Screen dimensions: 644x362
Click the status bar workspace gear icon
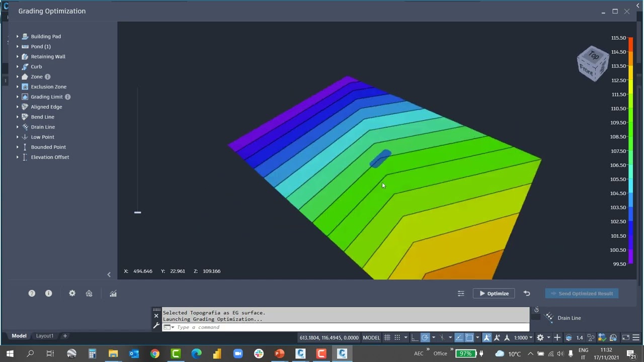pyautogui.click(x=540, y=338)
